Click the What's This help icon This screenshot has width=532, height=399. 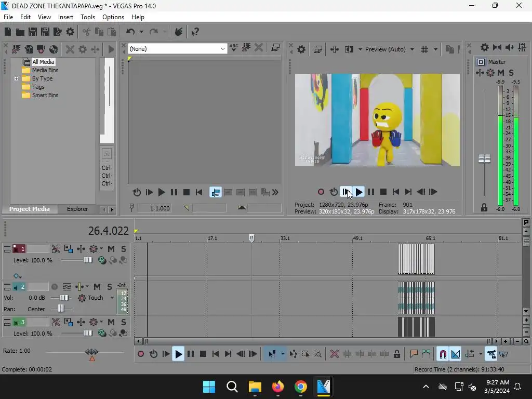[195, 32]
